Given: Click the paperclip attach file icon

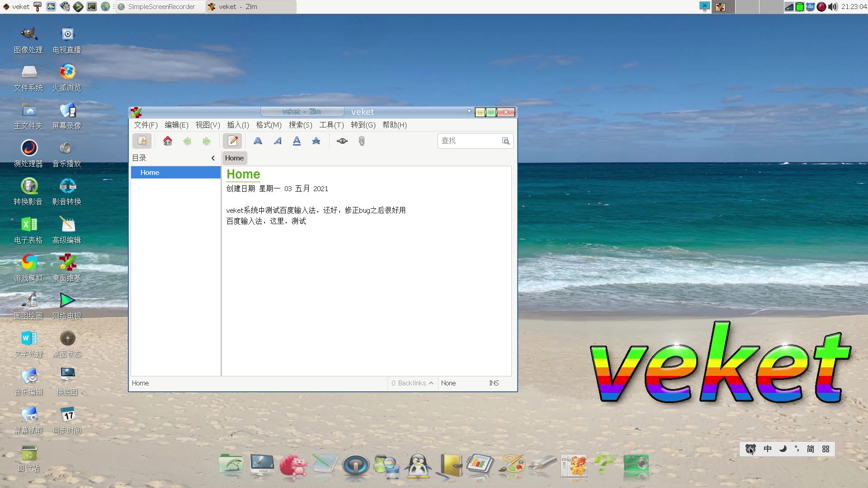Looking at the screenshot, I should tap(362, 141).
